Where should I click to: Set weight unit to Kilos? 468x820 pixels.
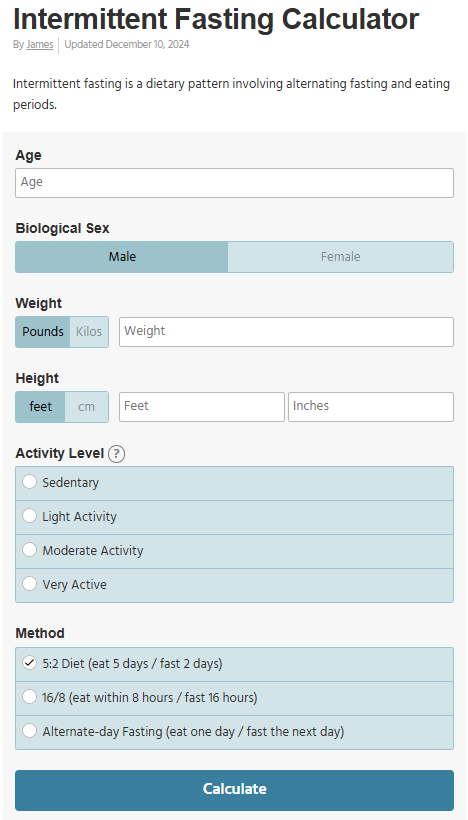[x=89, y=332]
